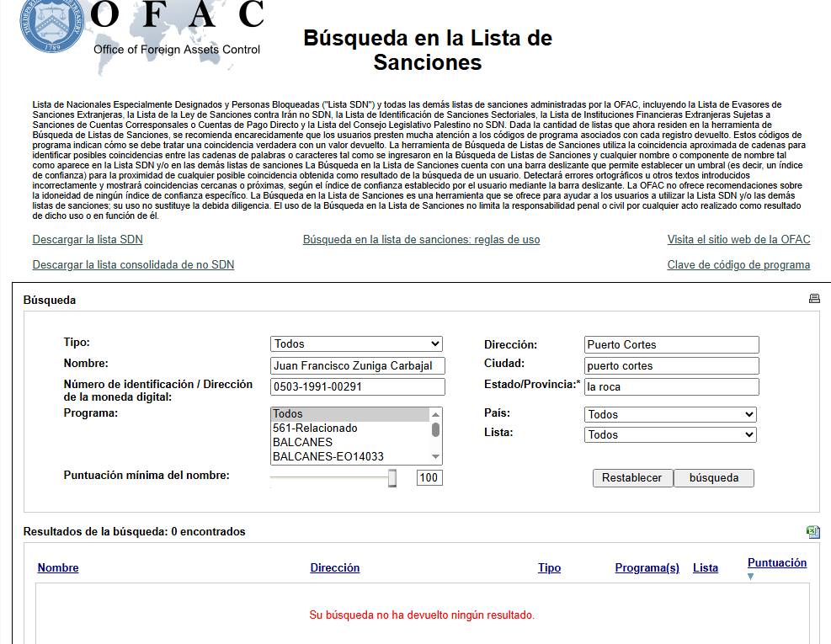Sort results by the Nombre column

(x=58, y=567)
